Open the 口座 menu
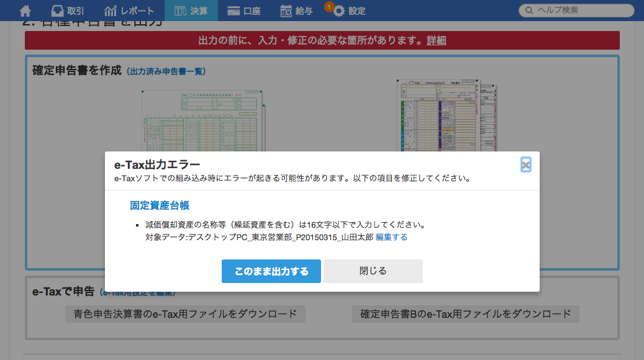 coord(244,11)
